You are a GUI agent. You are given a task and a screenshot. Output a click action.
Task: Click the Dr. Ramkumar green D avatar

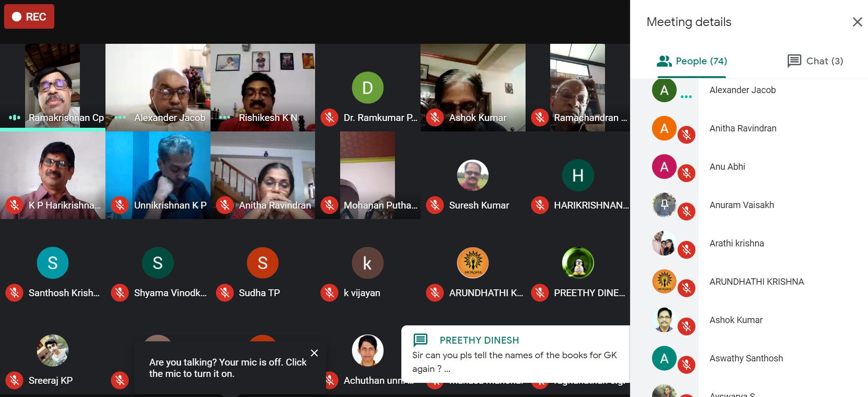coord(368,88)
